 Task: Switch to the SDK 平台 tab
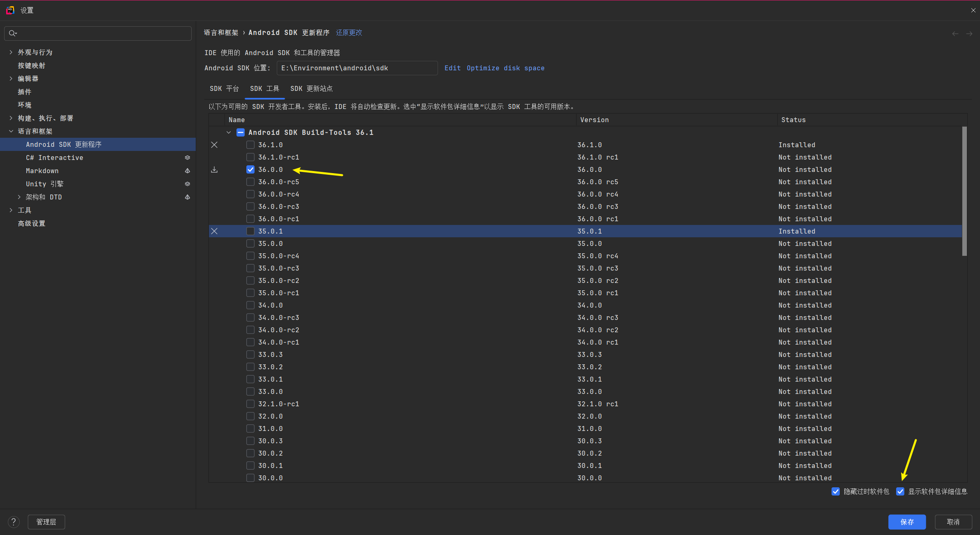pyautogui.click(x=224, y=88)
